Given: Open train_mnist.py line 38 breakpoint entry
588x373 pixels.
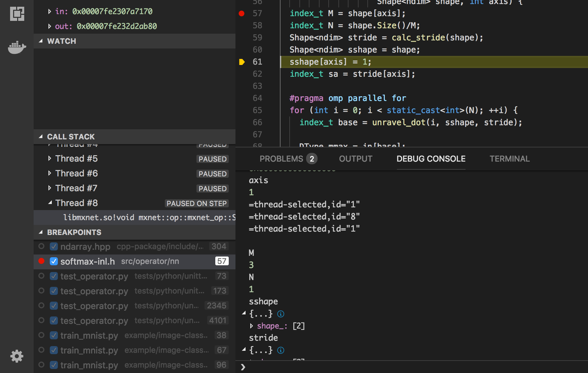Looking at the screenshot, I should pos(135,335).
